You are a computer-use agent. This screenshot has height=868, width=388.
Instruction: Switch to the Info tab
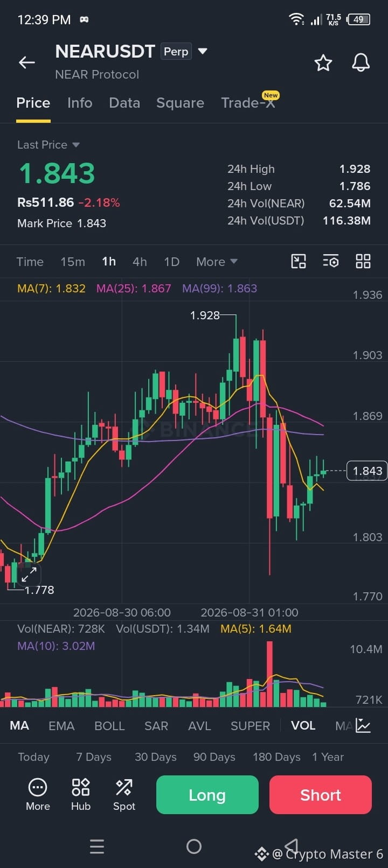tap(80, 103)
